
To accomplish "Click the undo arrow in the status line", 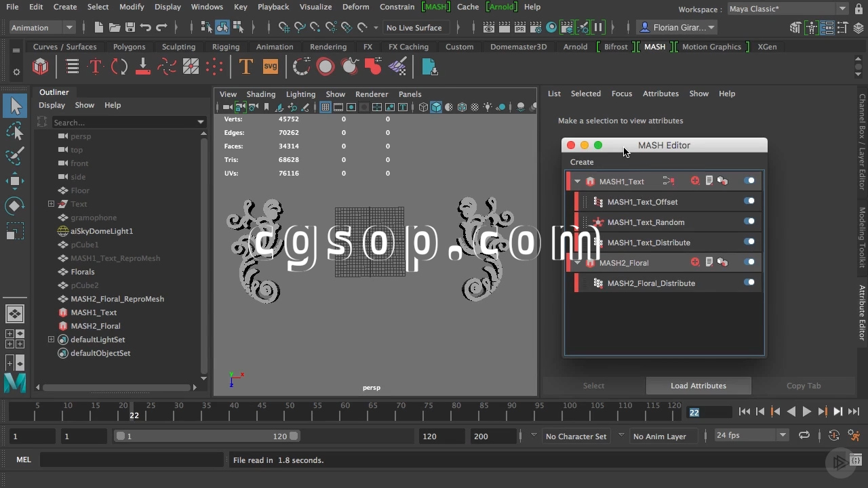I will (145, 28).
